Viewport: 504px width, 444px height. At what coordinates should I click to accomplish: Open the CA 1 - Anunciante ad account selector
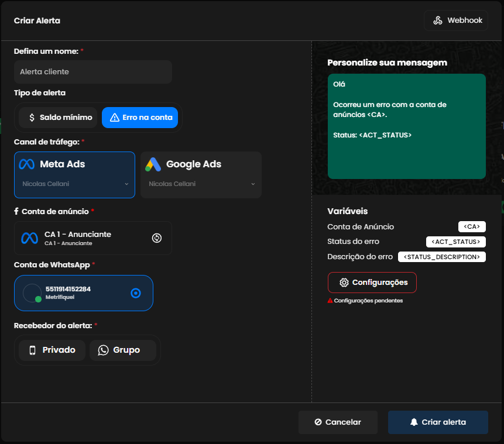point(82,238)
